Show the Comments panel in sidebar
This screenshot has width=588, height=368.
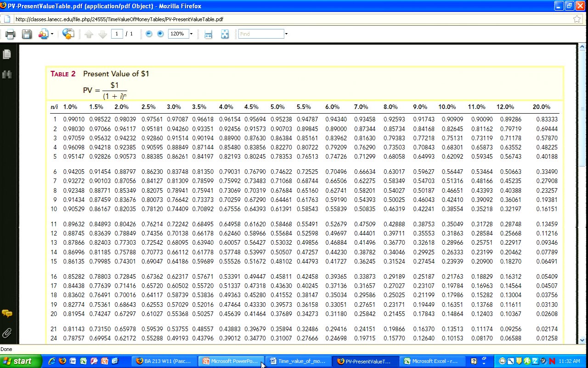click(x=7, y=313)
